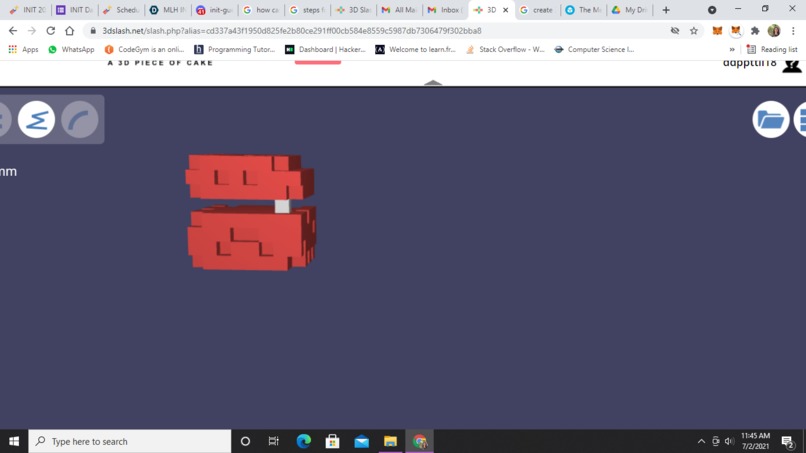The width and height of the screenshot is (806, 453).
Task: Show hidden system tray icons
Action: [701, 441]
